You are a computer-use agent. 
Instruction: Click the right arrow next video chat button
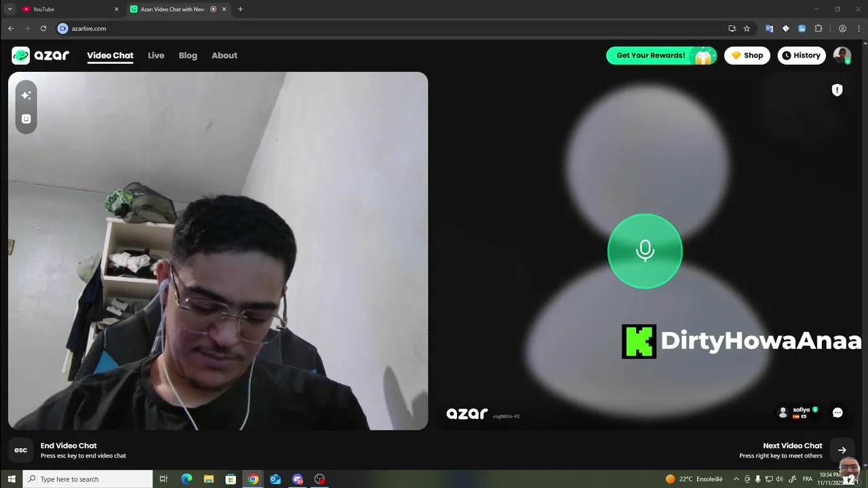(x=842, y=450)
